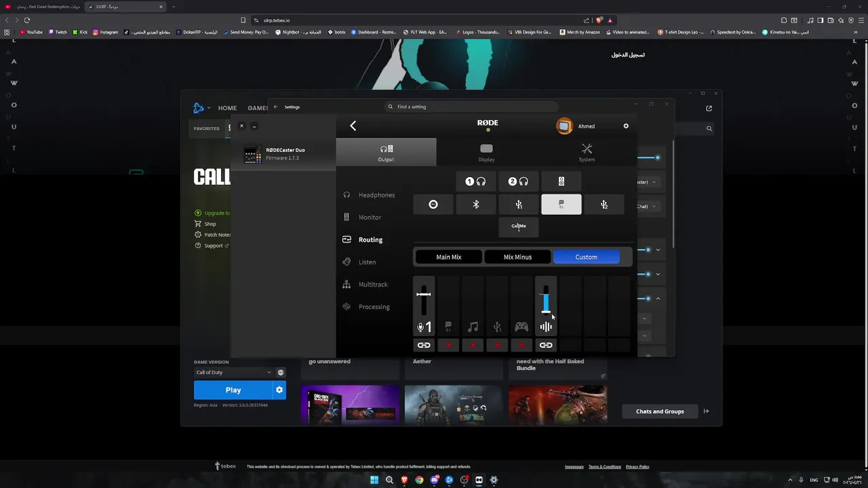Screen dimensions: 868x488
Task: Select the Main Mix option
Action: tap(449, 257)
